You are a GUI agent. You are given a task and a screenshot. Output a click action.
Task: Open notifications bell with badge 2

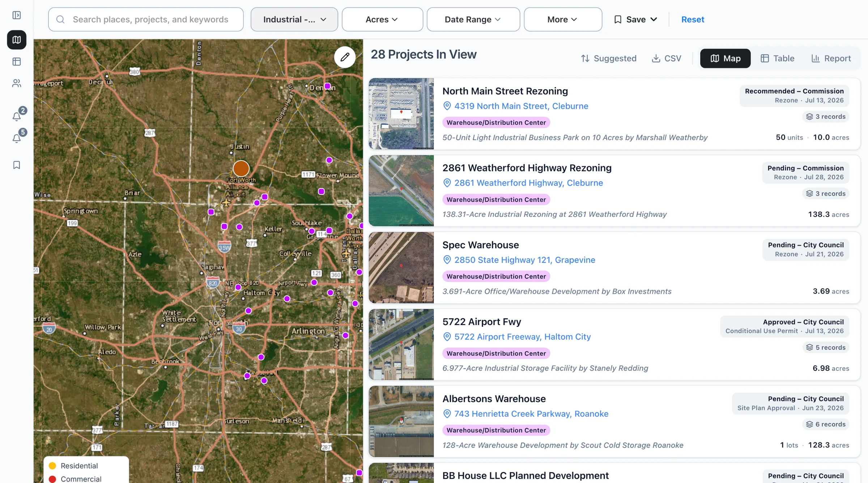[x=17, y=116]
